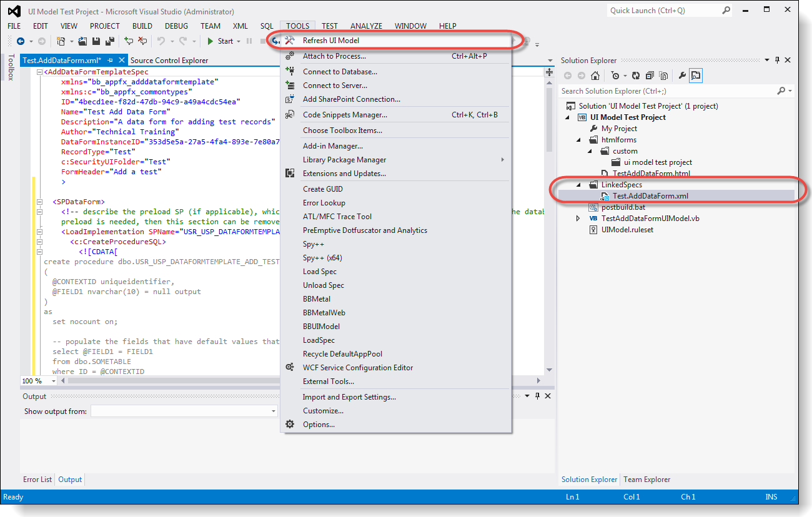The height and width of the screenshot is (517, 812).
Task: Select Test.AddDataForm.xml in Solution Explorer
Action: click(650, 196)
